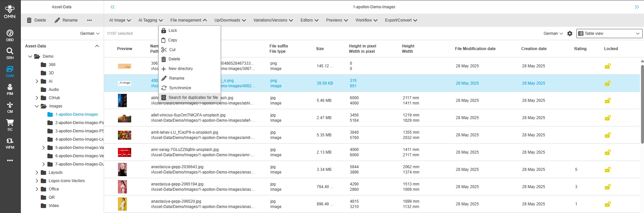The width and height of the screenshot is (644, 213).
Task: Open the WFM workflow module
Action: [10, 143]
